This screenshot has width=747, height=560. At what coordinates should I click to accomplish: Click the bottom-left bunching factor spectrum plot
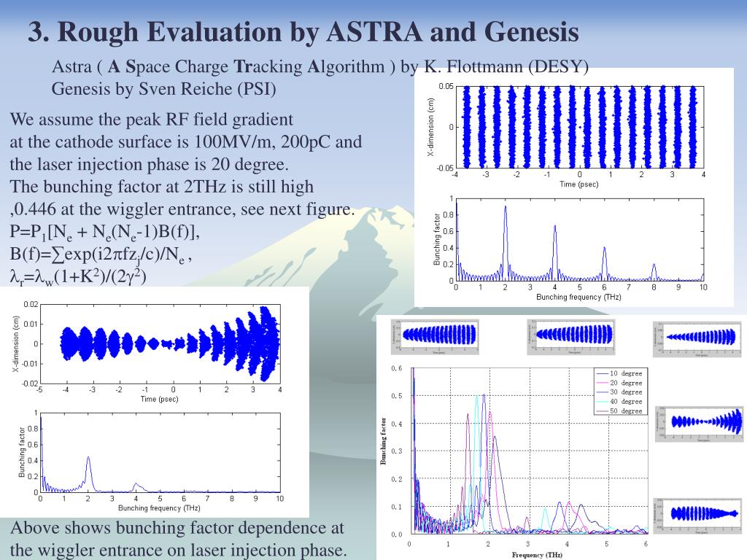[160, 452]
